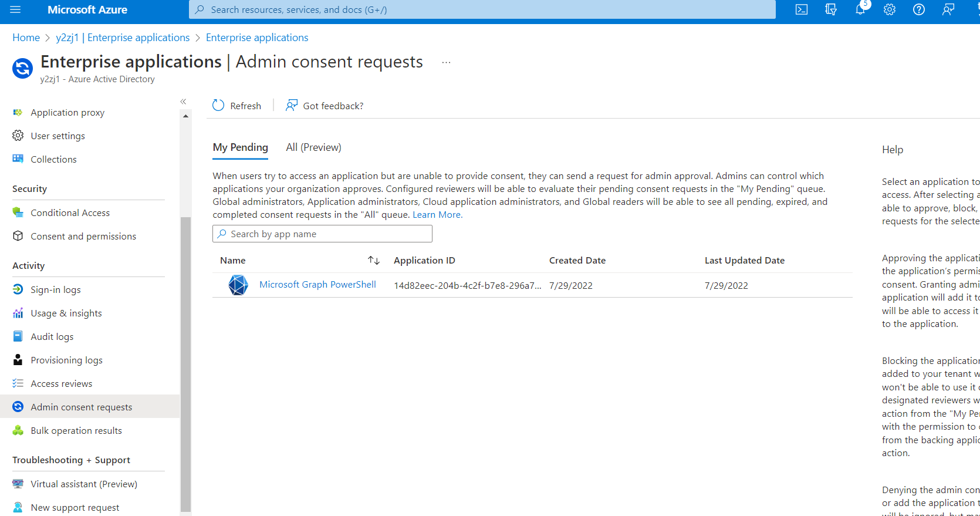This screenshot has width=980, height=516.
Task: Open Provisioning logs in the sidebar
Action: [x=66, y=360]
